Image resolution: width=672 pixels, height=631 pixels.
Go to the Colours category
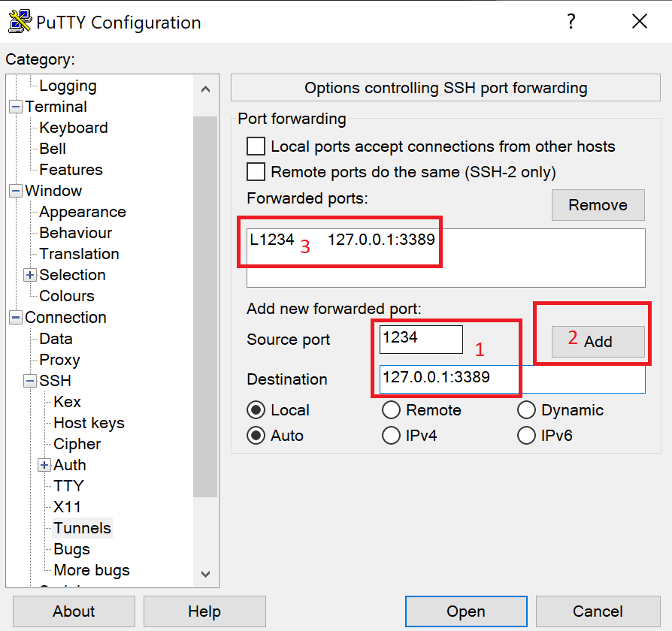pyautogui.click(x=66, y=296)
